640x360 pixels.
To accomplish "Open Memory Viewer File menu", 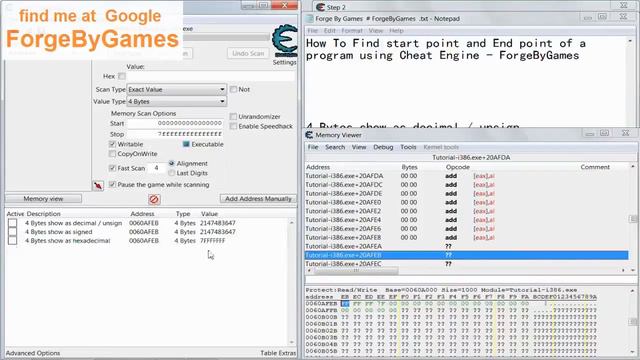I will 313,147.
